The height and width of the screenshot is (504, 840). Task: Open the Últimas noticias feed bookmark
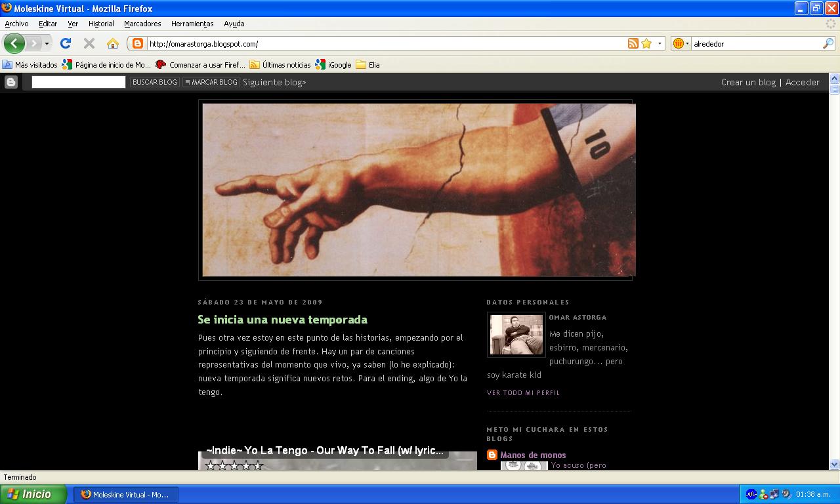280,65
